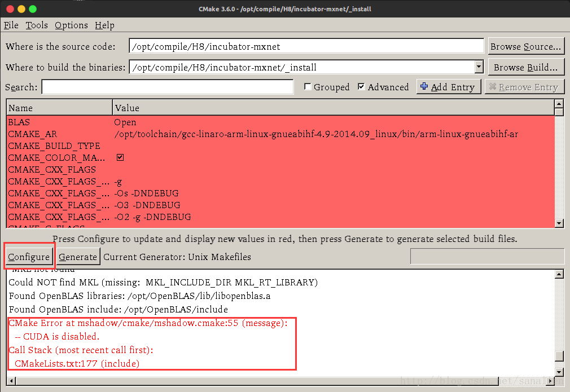This screenshot has height=392, width=570.
Task: Click the Generate button
Action: (x=78, y=257)
